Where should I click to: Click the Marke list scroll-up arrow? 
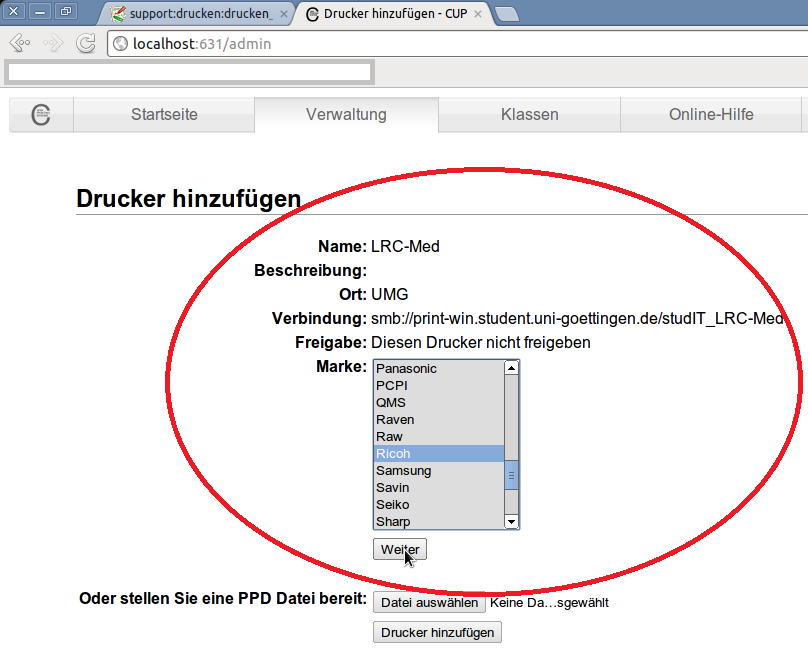[x=511, y=367]
